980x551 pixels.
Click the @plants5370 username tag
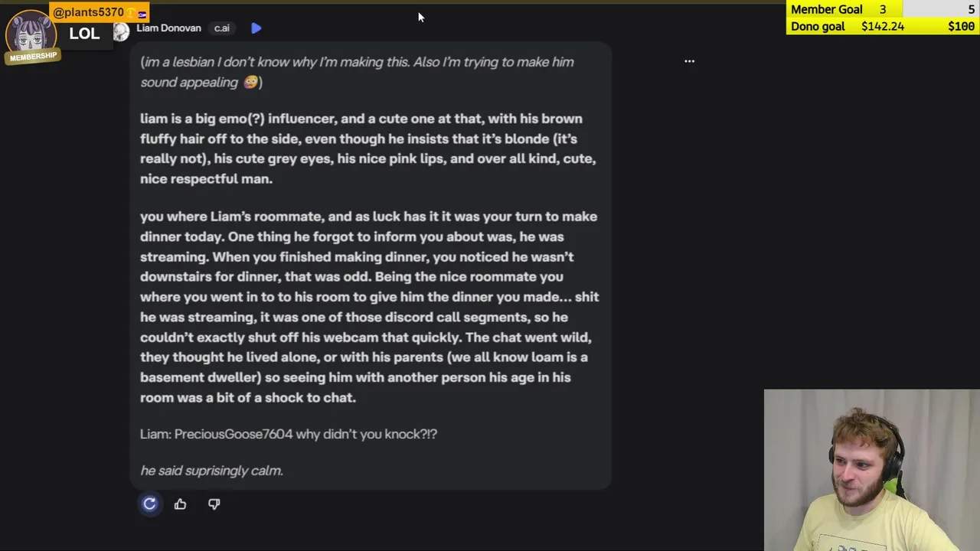pyautogui.click(x=88, y=12)
